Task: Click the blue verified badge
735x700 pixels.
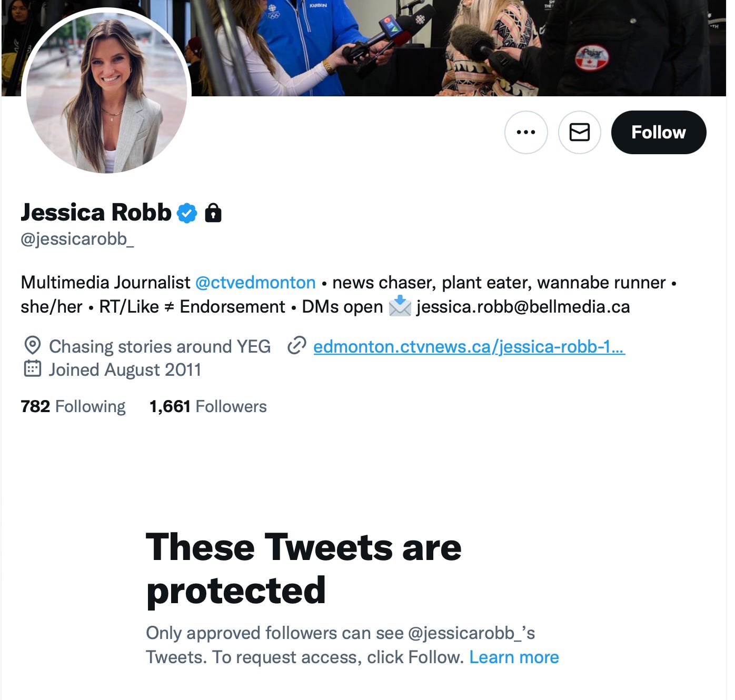Action: (187, 213)
